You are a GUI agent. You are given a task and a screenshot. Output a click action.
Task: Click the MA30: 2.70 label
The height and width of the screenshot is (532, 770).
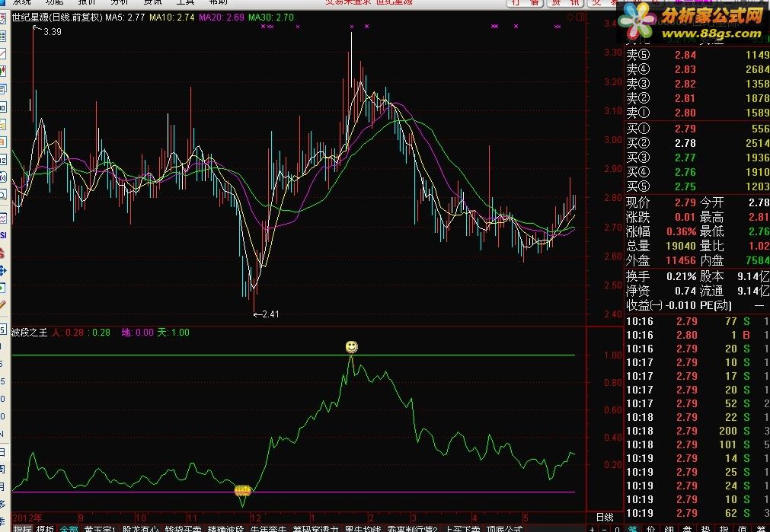pyautogui.click(x=271, y=18)
